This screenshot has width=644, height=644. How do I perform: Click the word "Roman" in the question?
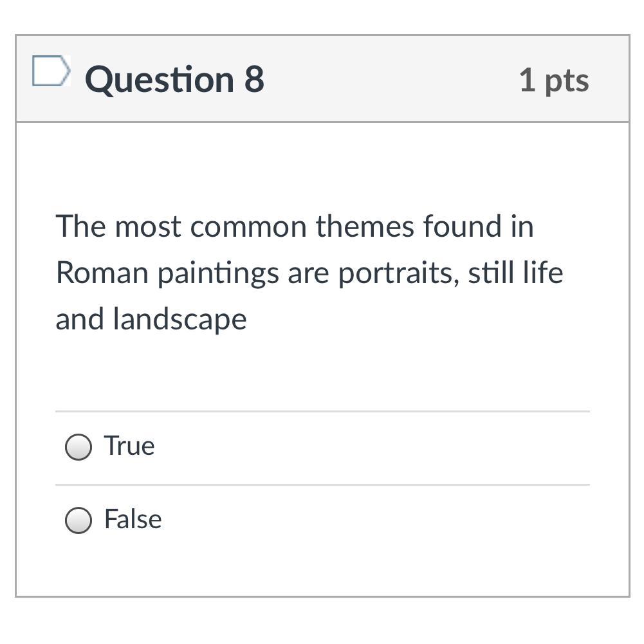[x=102, y=273]
